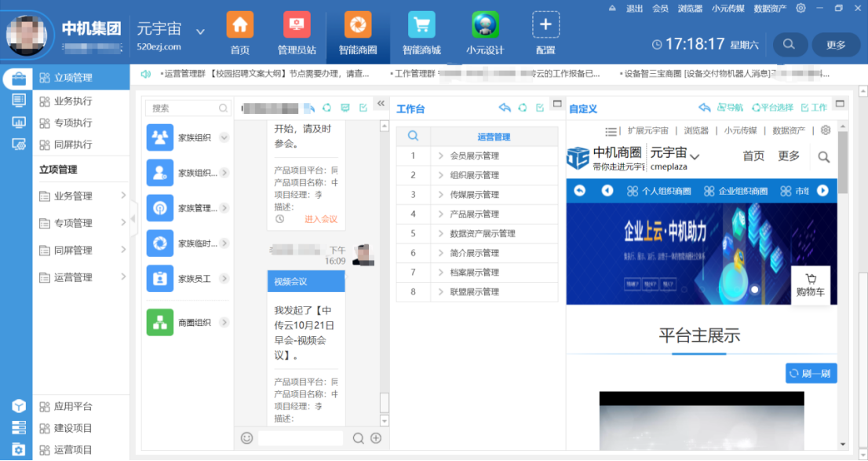Expand 会员展示管理 row
The height and width of the screenshot is (461, 868).
tap(442, 155)
